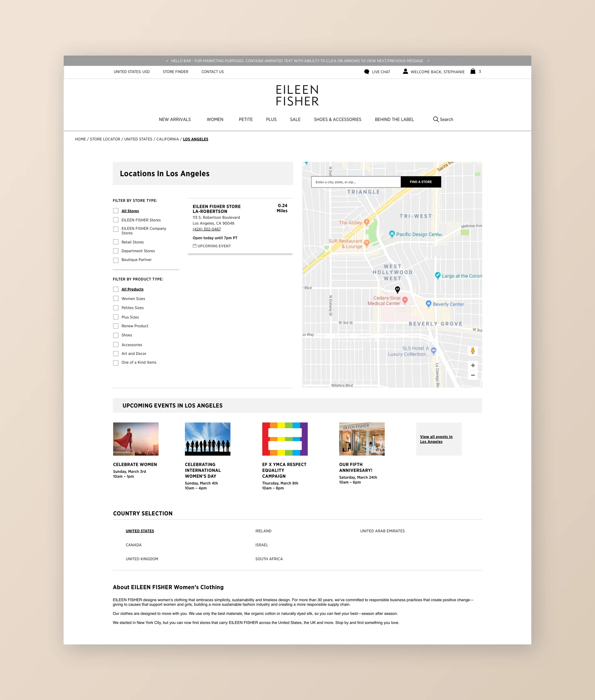The height and width of the screenshot is (700, 595).
Task: Enable the Retail Stores filter
Action: 116,242
